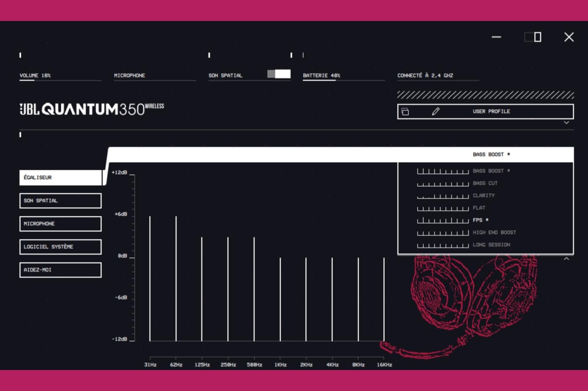Open the Égaliseur tab
588x391 pixels.
[x=60, y=177]
